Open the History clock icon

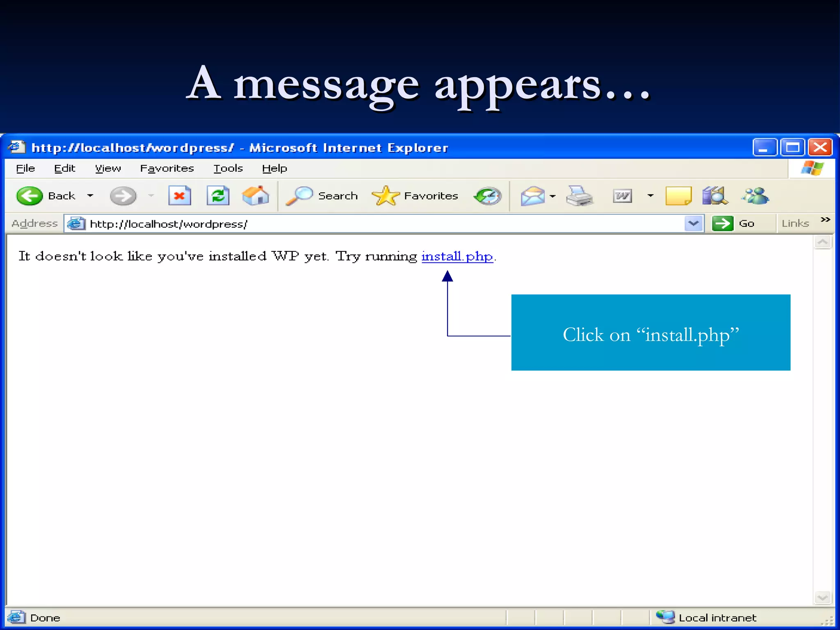click(488, 196)
